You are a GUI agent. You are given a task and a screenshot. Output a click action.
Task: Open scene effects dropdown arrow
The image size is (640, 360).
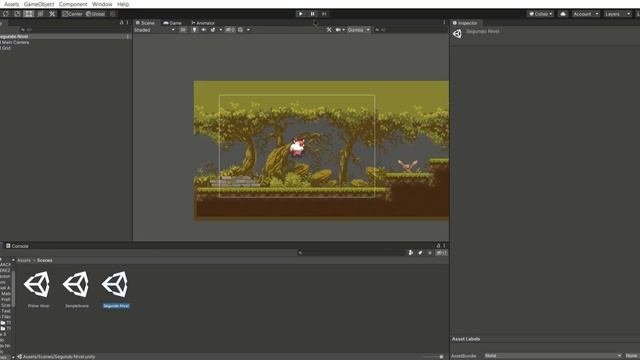click(x=221, y=30)
